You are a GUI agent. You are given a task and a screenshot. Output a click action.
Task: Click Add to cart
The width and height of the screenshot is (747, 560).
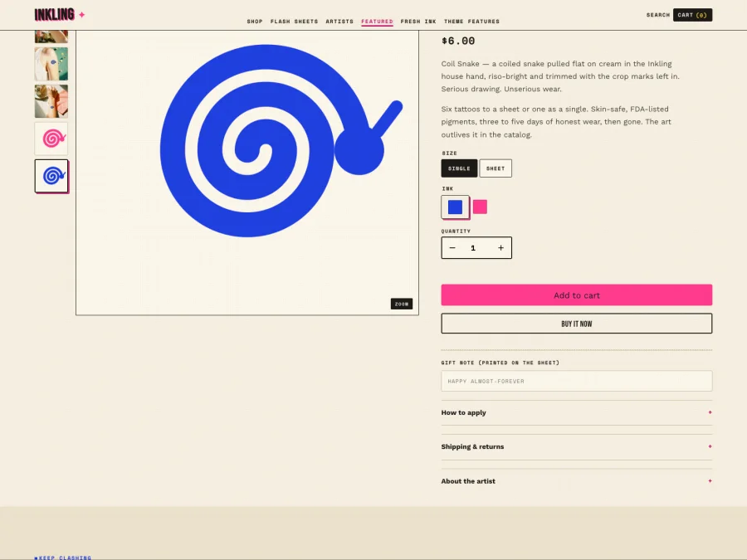point(577,295)
